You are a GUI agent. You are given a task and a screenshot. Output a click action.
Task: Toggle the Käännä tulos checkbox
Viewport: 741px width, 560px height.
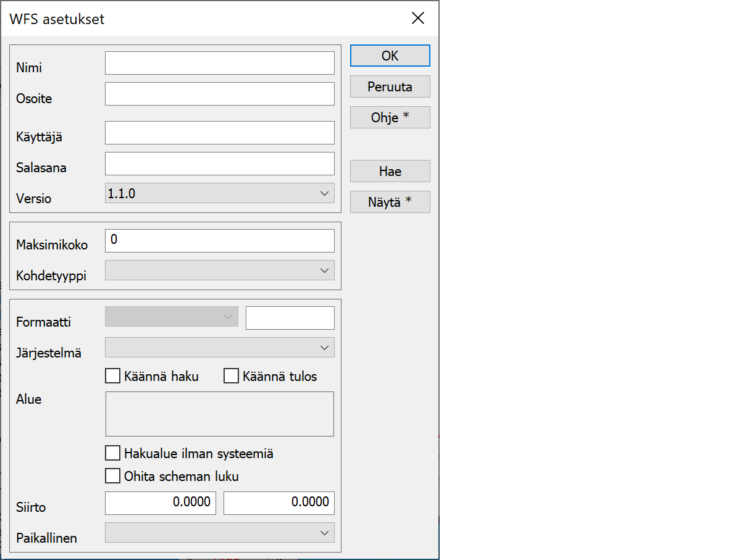pyautogui.click(x=231, y=376)
